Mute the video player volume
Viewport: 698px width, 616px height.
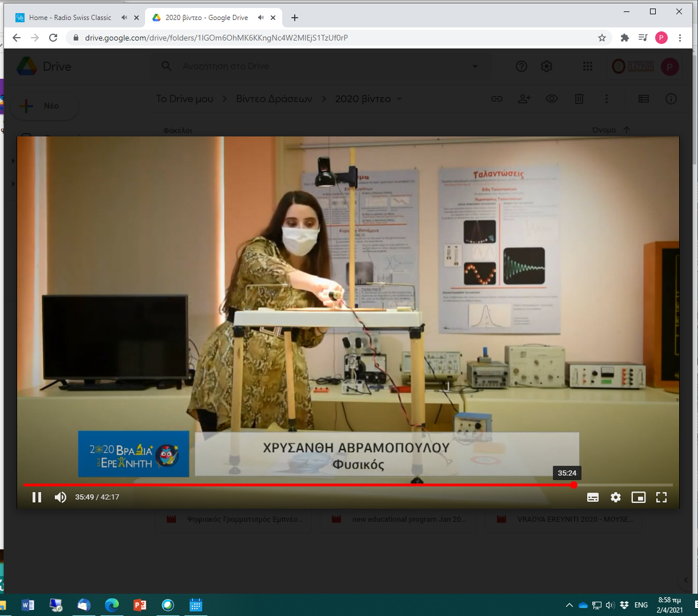click(x=61, y=497)
